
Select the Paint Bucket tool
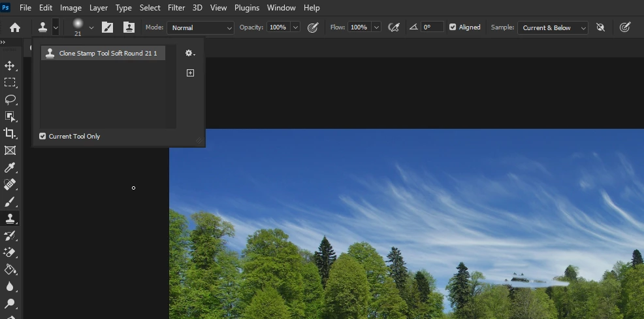[x=10, y=270]
